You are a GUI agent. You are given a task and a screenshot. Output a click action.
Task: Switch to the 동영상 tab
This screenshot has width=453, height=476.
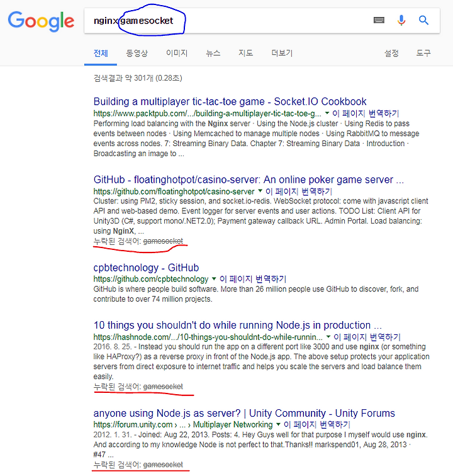pos(137,53)
